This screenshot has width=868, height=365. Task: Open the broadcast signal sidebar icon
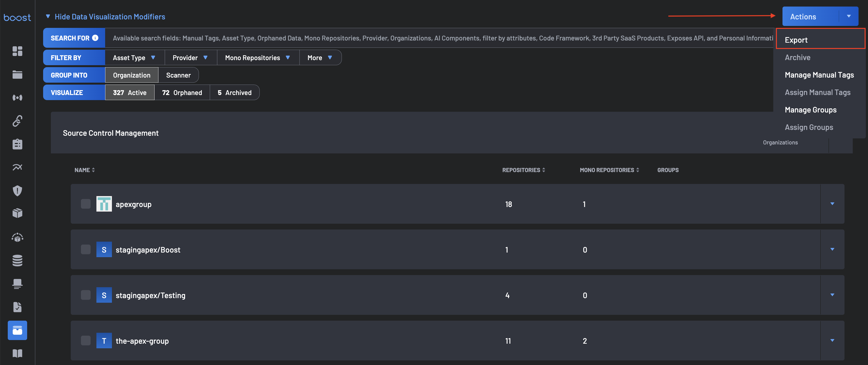tap(17, 98)
